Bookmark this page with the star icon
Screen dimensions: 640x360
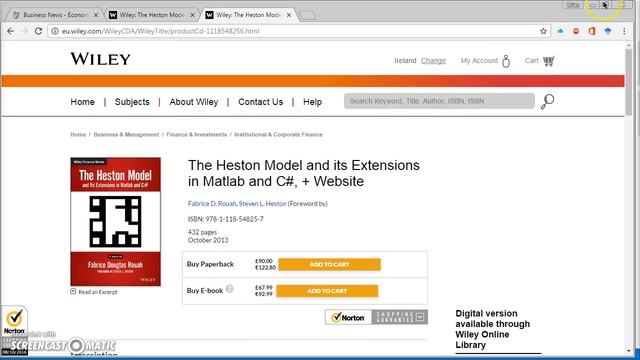click(x=543, y=31)
